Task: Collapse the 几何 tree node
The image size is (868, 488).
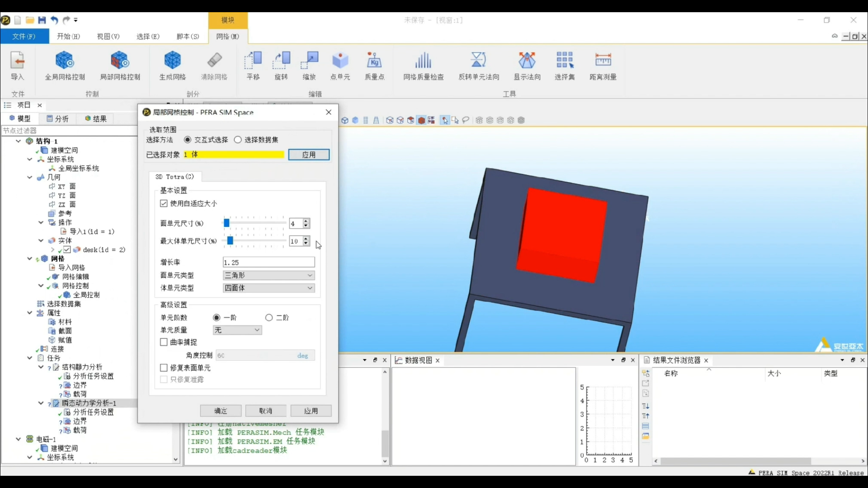Action: coord(30,177)
